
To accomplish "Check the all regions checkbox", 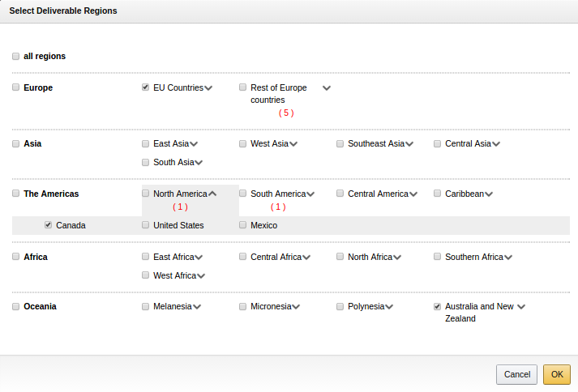I will pyautogui.click(x=16, y=57).
